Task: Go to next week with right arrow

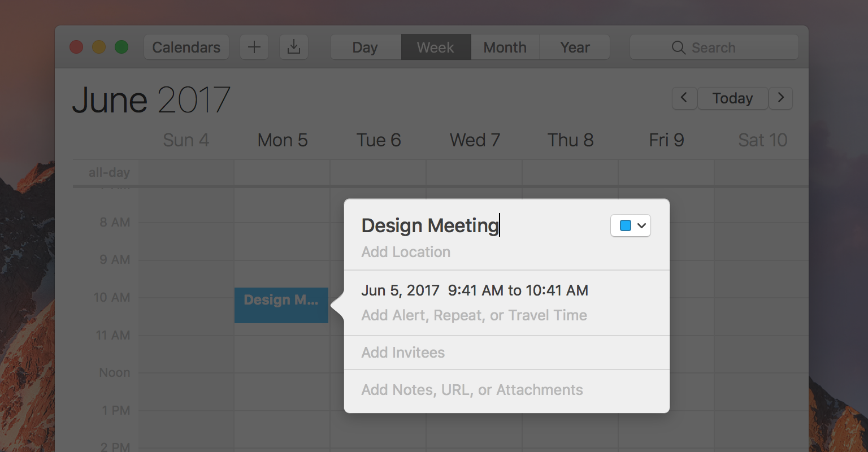Action: 781,98
